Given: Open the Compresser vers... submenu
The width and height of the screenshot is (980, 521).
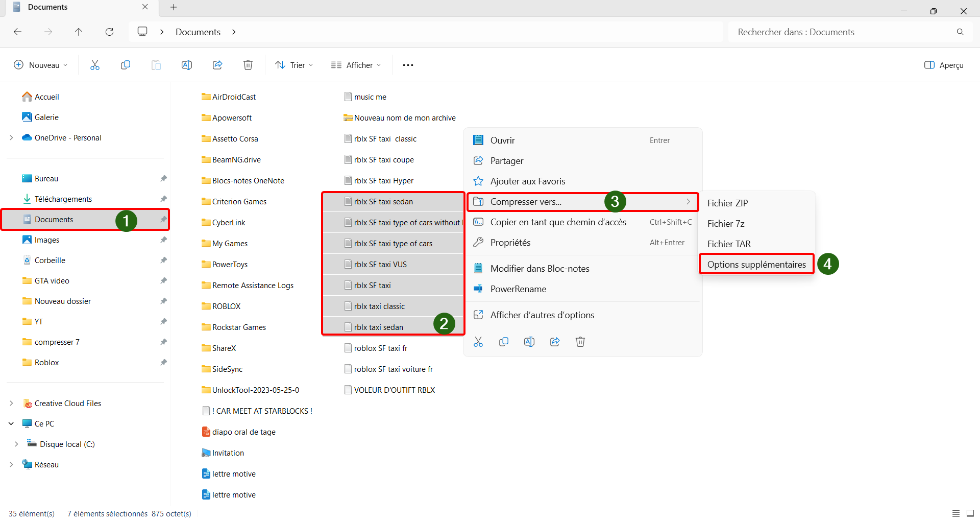Looking at the screenshot, I should [x=583, y=201].
